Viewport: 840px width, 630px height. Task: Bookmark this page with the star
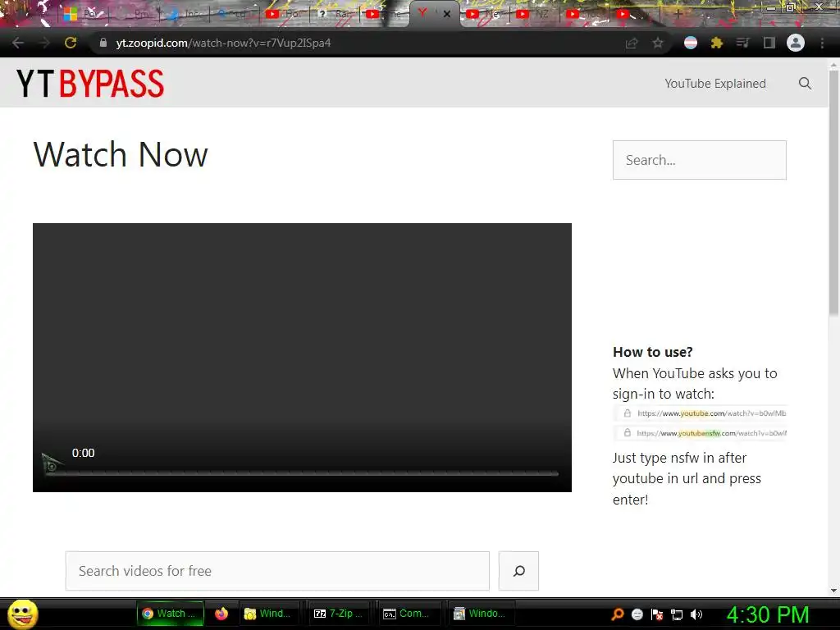click(x=658, y=43)
